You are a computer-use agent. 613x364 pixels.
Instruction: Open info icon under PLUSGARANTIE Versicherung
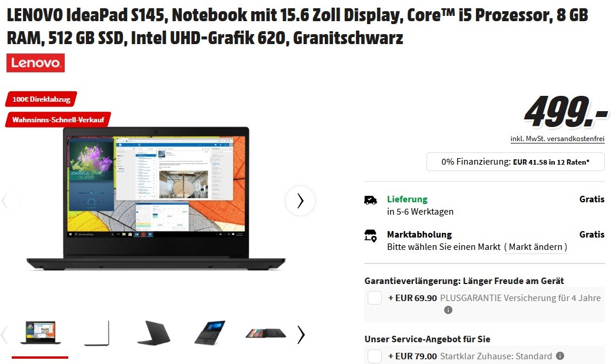tap(448, 310)
